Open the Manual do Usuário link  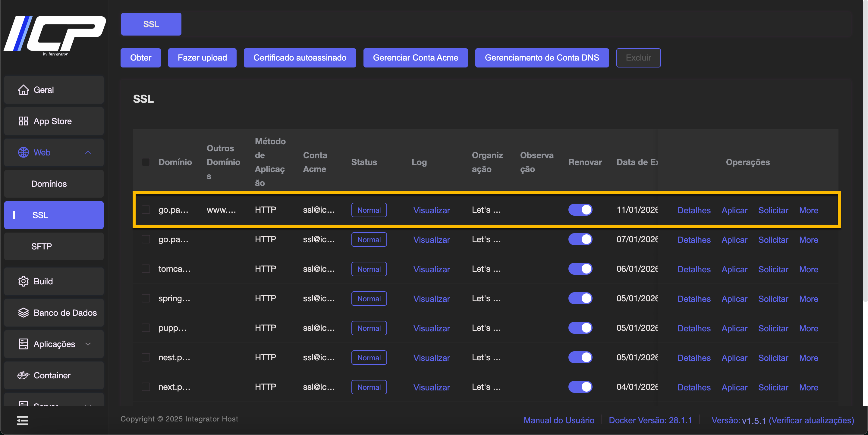559,420
